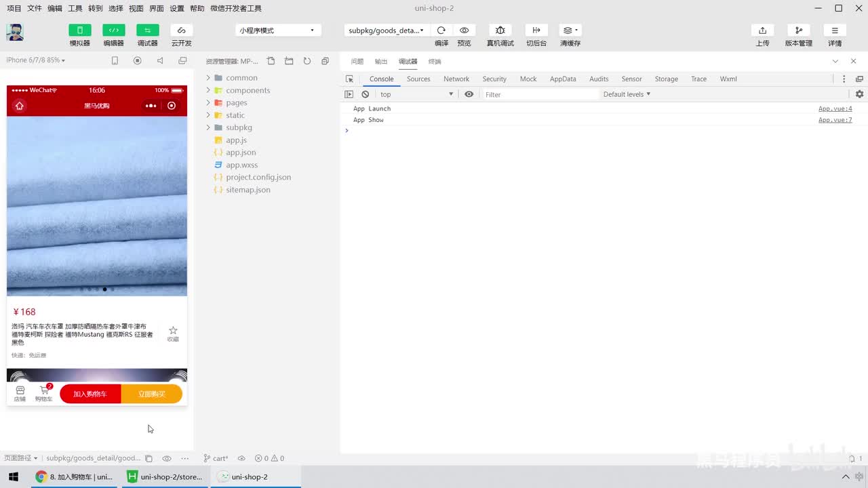Image resolution: width=868 pixels, height=488 pixels.
Task: Click the 预览 preview eye icon
Action: pyautogui.click(x=464, y=30)
